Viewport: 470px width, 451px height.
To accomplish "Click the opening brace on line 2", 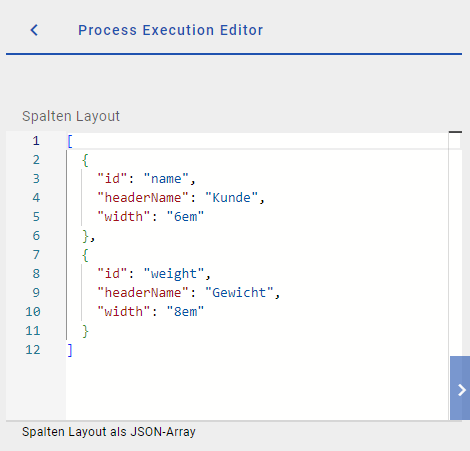I will pos(85,160).
